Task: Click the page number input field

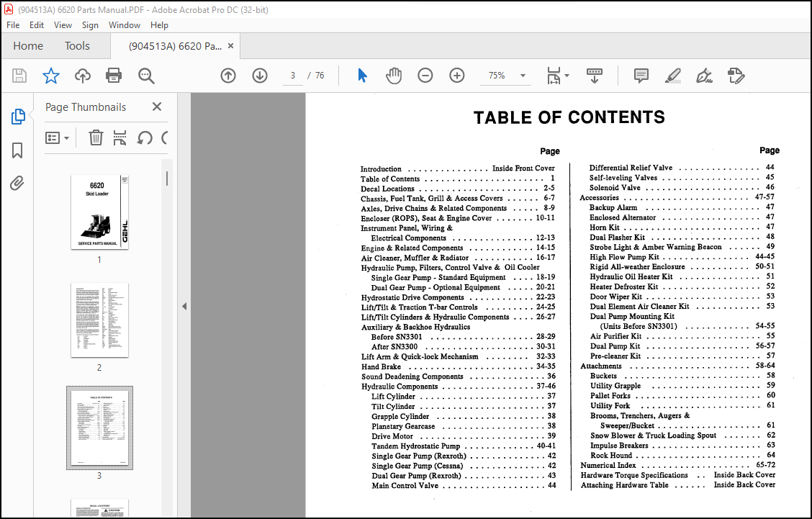Action: coord(292,76)
